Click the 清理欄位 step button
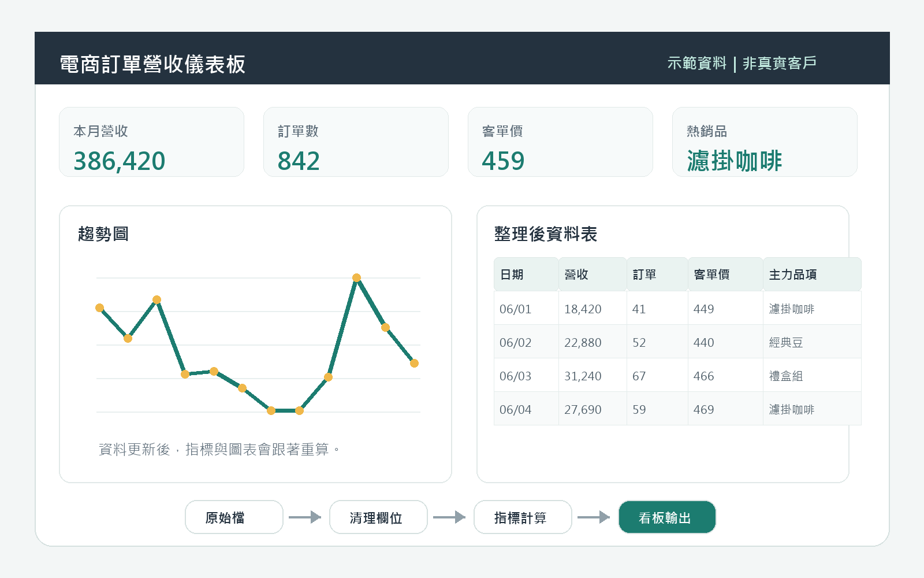924x578 pixels. (x=378, y=517)
